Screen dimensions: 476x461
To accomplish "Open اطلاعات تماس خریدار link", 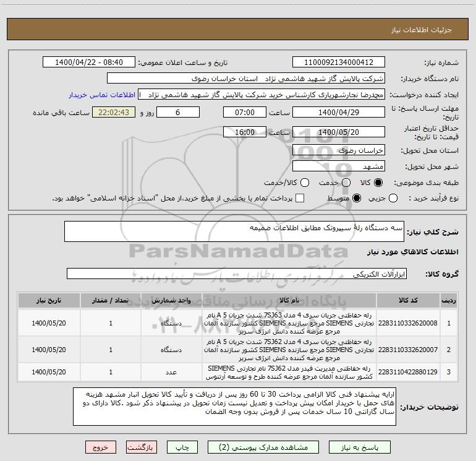I will click(x=102, y=95).
